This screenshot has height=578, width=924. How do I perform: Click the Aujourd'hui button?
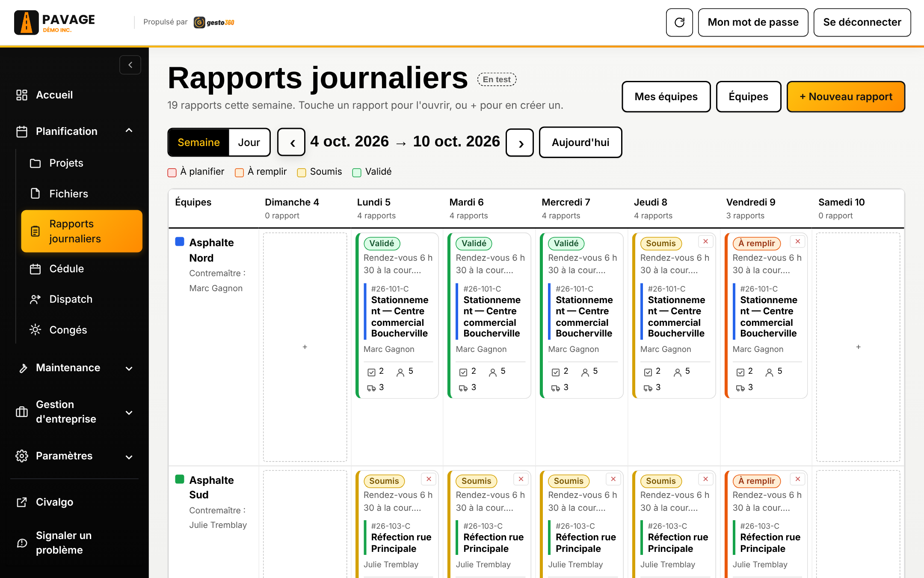coord(580,143)
